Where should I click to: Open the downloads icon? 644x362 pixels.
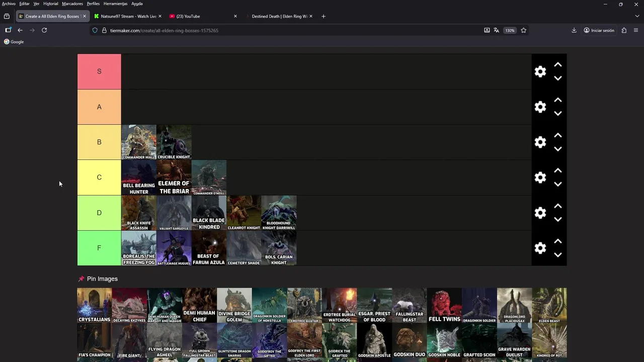(x=574, y=30)
